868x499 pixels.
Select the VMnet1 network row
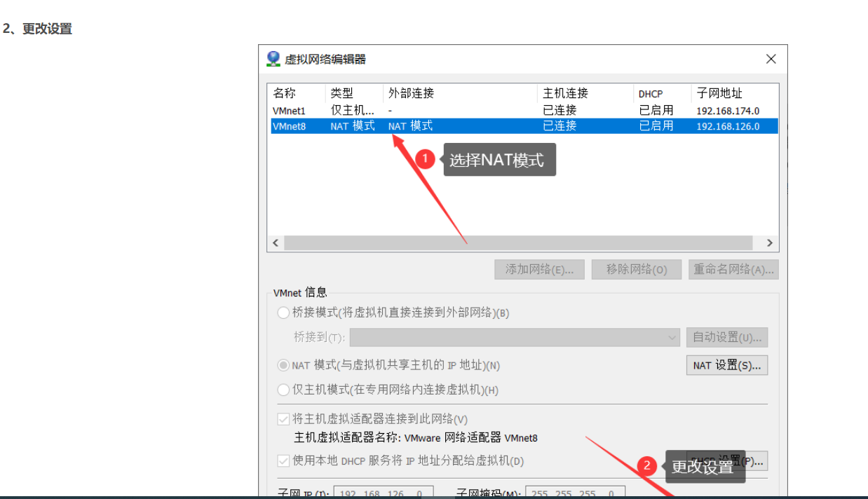tap(523, 110)
